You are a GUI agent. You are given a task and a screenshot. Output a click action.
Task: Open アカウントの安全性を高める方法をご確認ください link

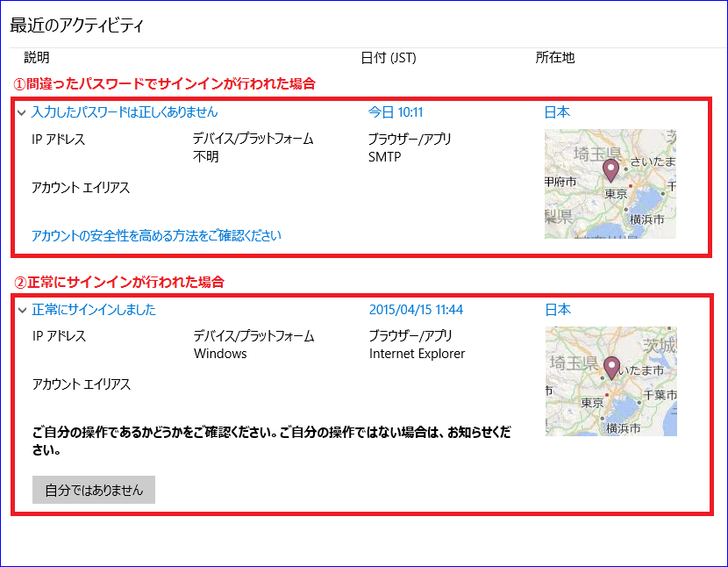(156, 235)
